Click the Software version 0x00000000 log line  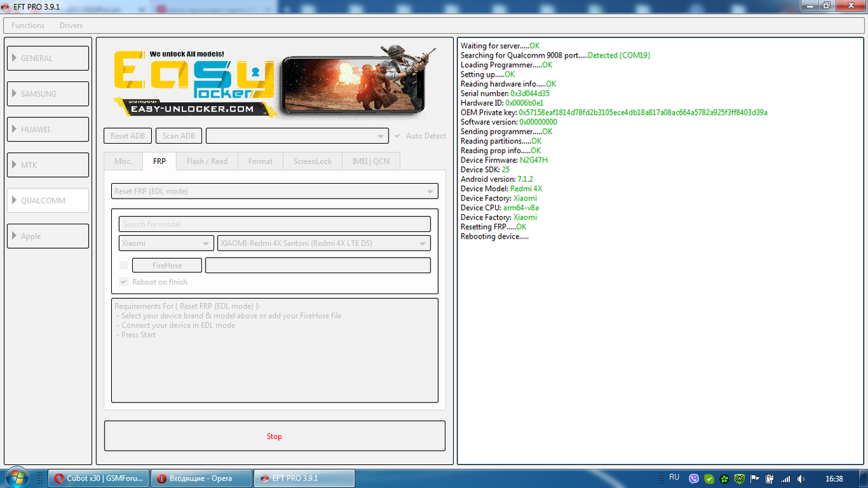coord(509,122)
